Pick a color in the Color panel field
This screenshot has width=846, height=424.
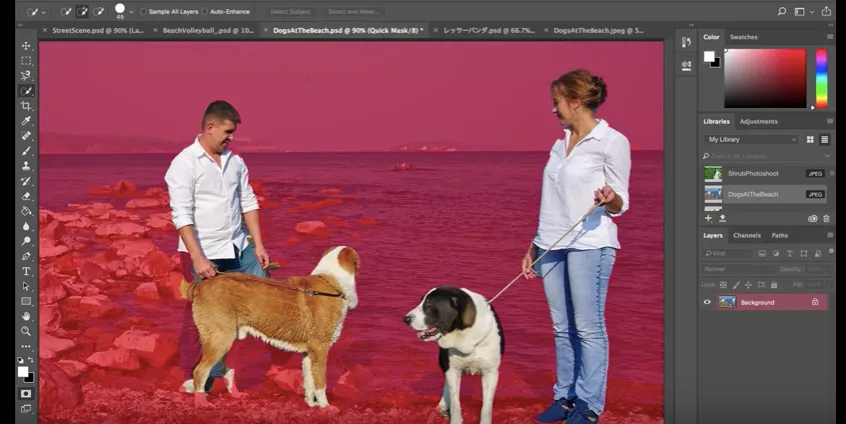click(765, 79)
